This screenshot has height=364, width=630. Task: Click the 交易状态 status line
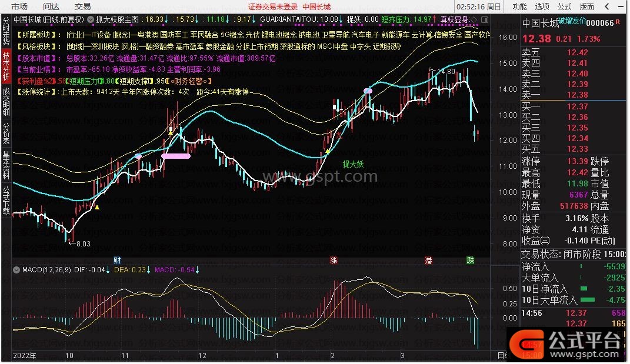pos(574,254)
